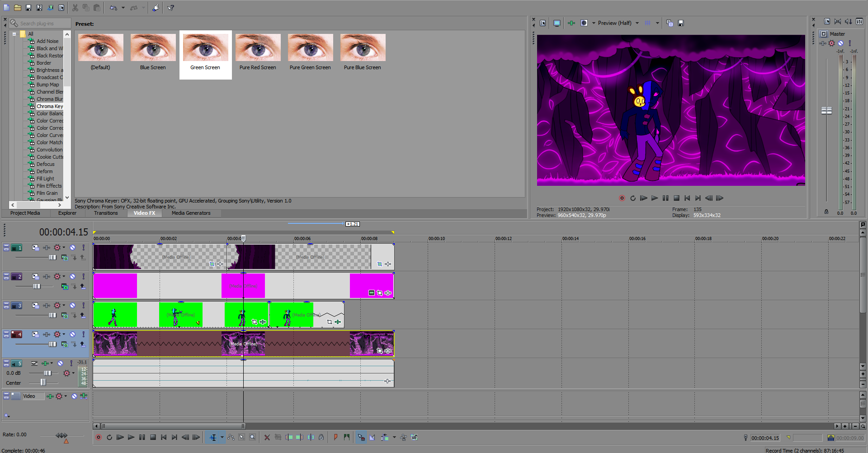The width and height of the screenshot is (868, 453).
Task: Solo video track 4
Action: 83,334
